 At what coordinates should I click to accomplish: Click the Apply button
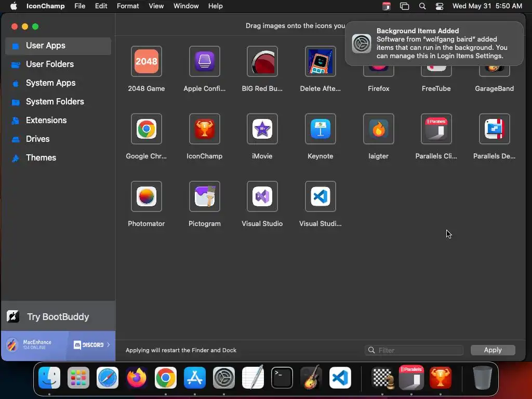pos(493,350)
